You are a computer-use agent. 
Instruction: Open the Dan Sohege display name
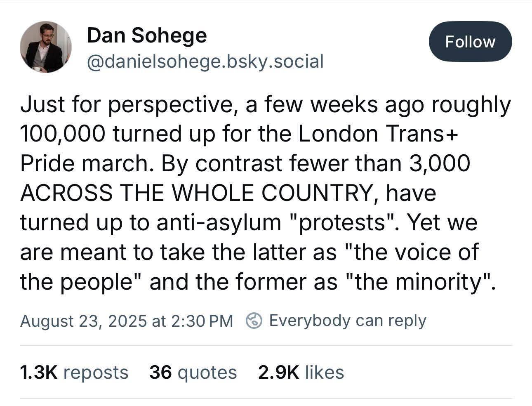click(x=147, y=35)
